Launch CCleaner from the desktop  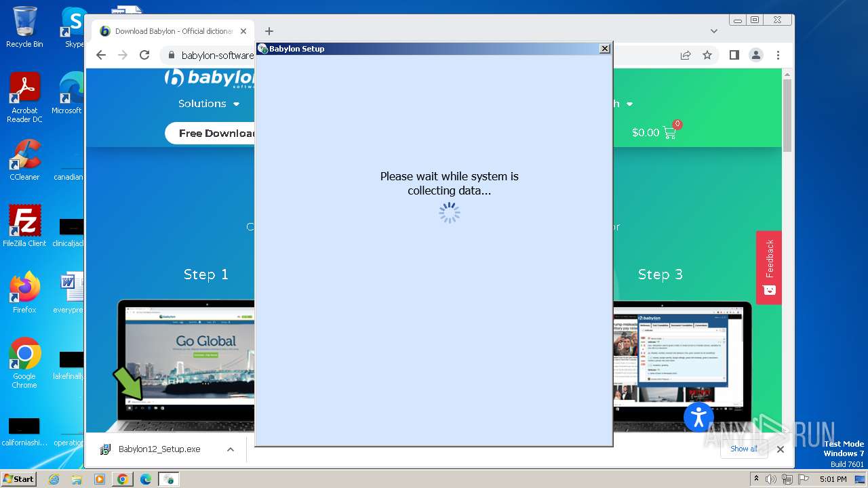tap(24, 160)
